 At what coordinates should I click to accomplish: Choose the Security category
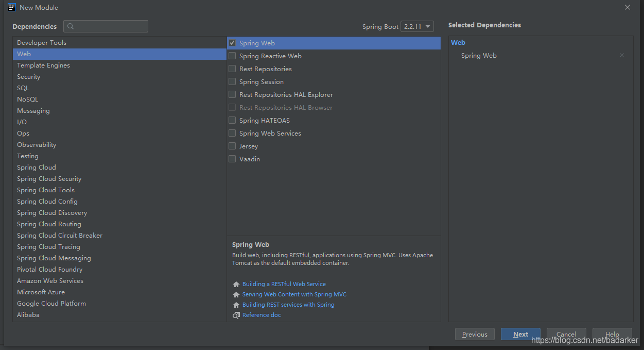[119, 77]
